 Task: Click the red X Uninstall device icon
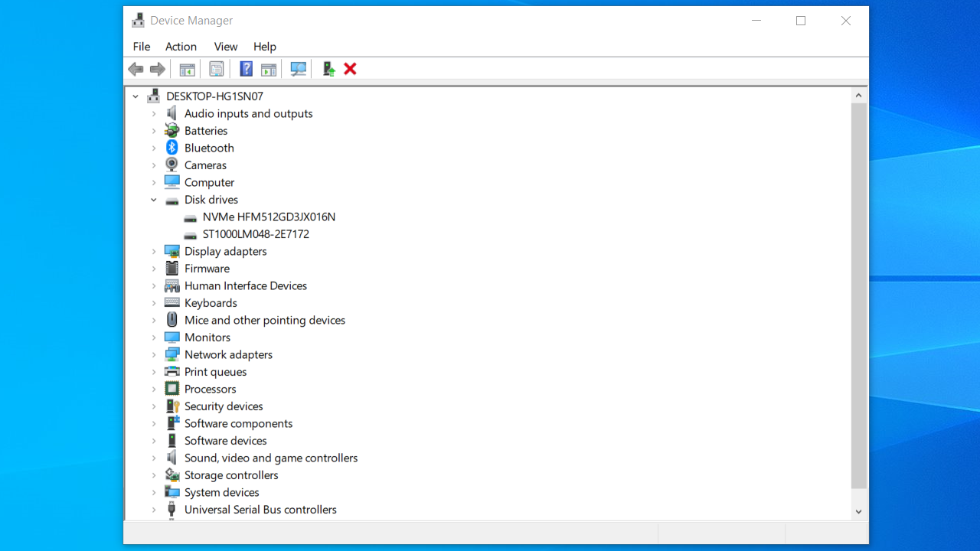[x=351, y=69]
